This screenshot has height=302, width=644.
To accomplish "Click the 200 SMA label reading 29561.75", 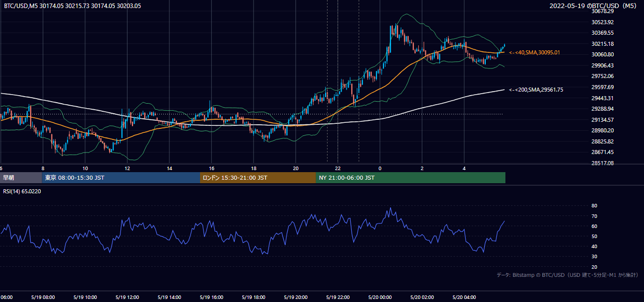I will [536, 90].
